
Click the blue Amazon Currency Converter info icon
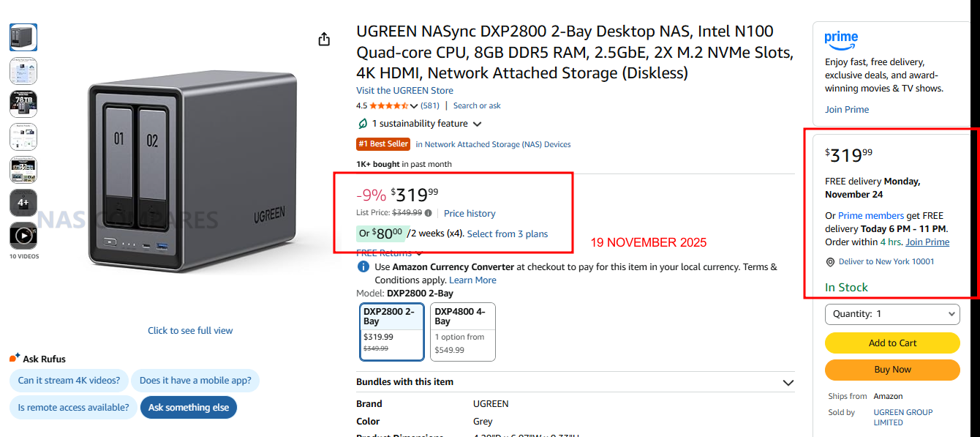pyautogui.click(x=363, y=267)
